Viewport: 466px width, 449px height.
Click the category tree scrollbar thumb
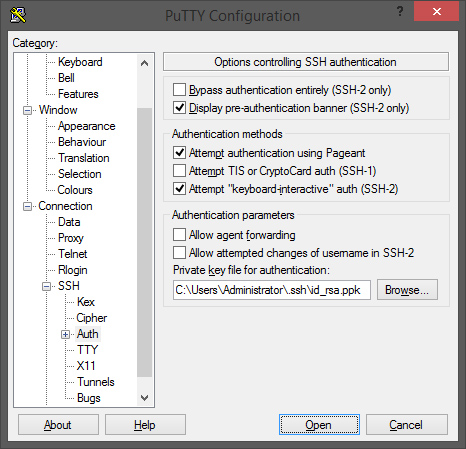coord(144,242)
